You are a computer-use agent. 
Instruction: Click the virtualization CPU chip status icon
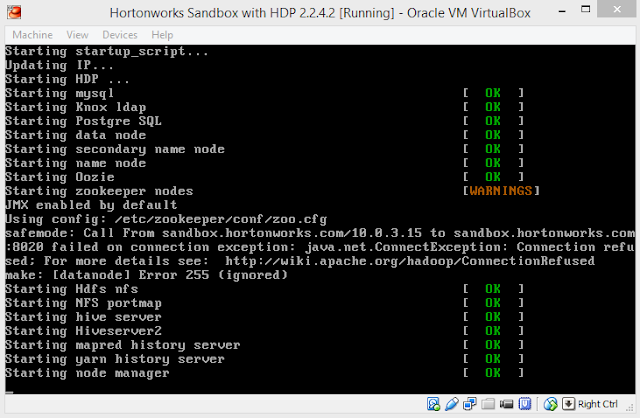pyautogui.click(x=525, y=404)
